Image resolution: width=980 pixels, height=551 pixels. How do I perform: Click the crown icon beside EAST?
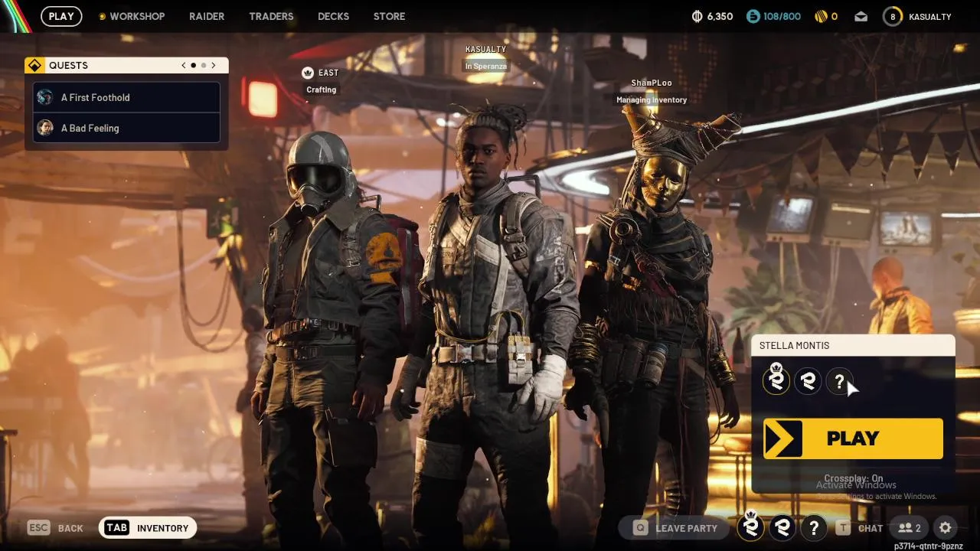tap(307, 73)
